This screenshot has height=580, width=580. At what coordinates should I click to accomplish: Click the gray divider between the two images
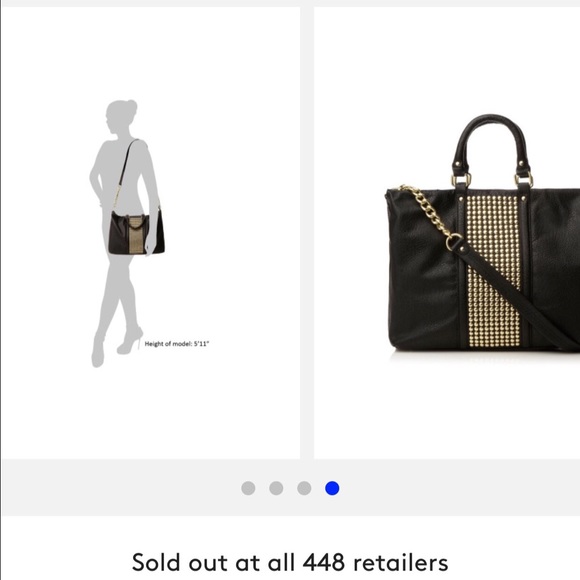click(307, 233)
